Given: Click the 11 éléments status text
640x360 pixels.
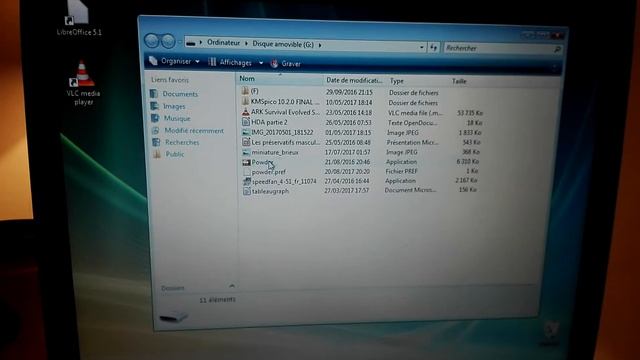Looking at the screenshot, I should pos(217,300).
